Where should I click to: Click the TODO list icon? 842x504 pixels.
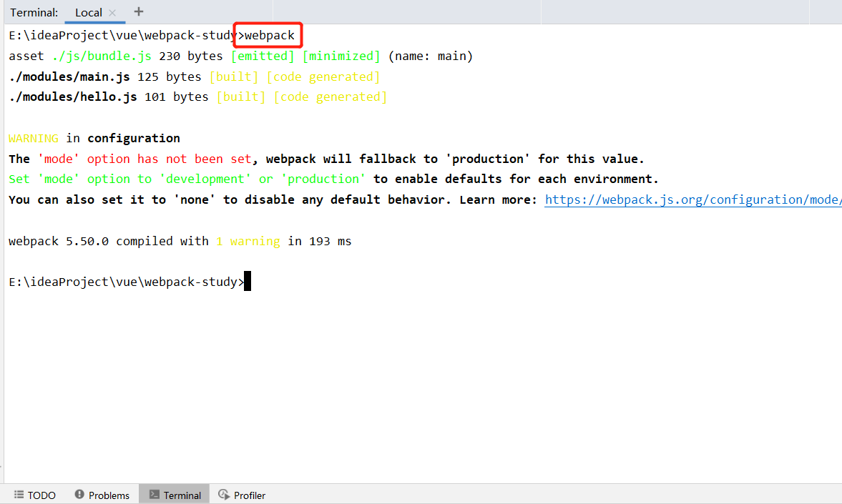coord(19,495)
